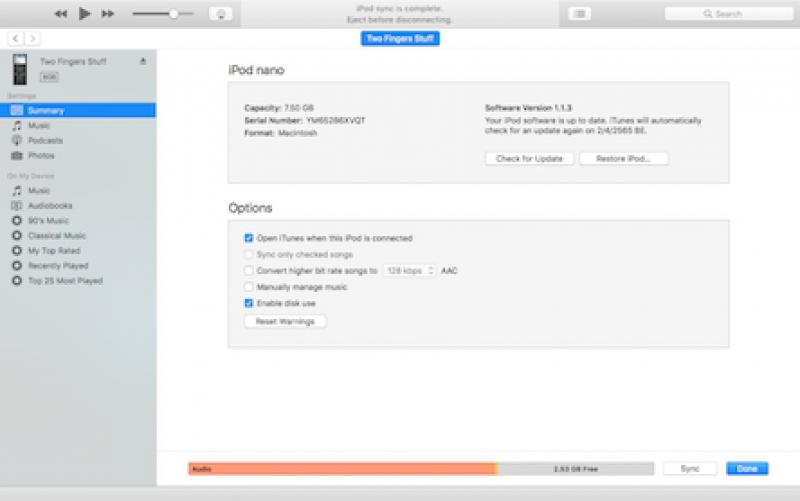Open the AirPlay output button
The height and width of the screenshot is (501, 800).
pyautogui.click(x=221, y=14)
